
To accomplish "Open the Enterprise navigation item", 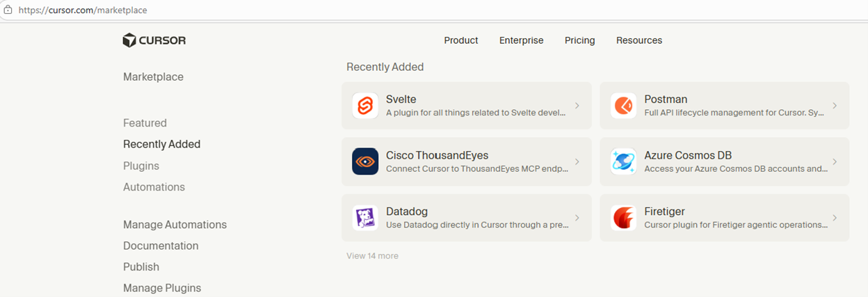I will pos(522,40).
